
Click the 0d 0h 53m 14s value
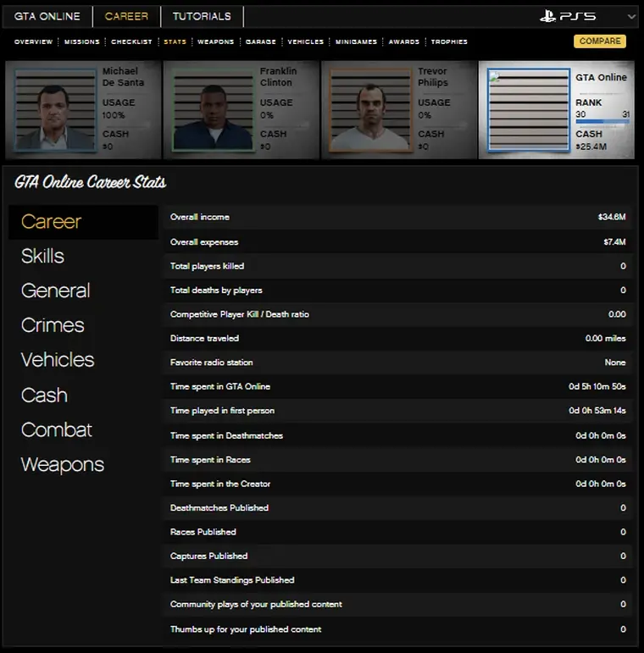597,411
